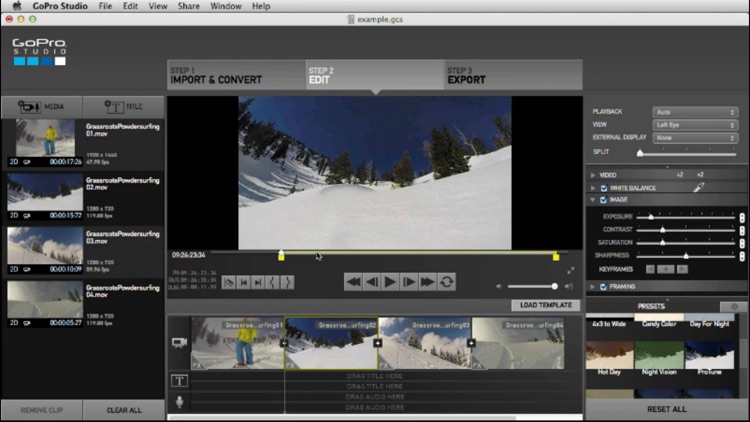
Task: Open the Help menu
Action: [x=261, y=6]
